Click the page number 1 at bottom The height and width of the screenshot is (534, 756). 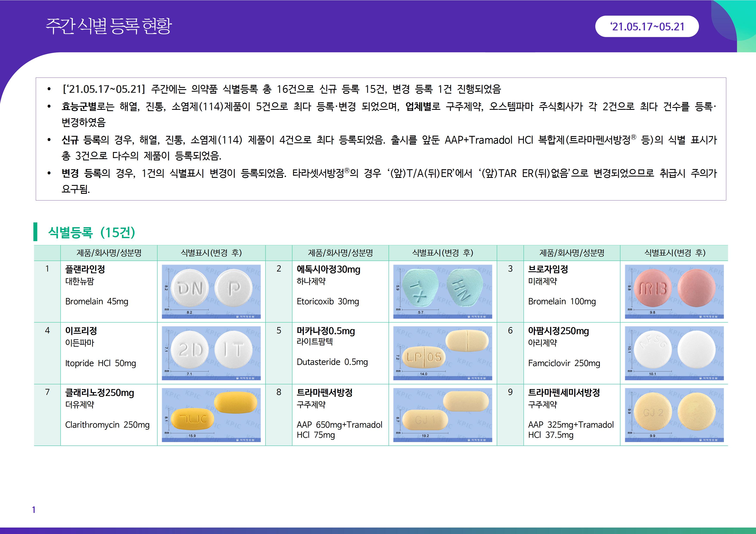click(34, 510)
